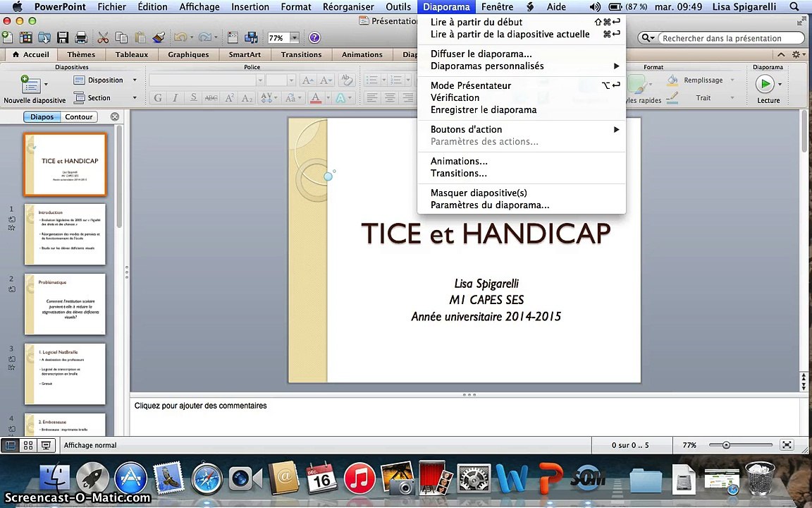Select the Problématique slide thumbnail
The width and height of the screenshot is (812, 508).
point(65,304)
